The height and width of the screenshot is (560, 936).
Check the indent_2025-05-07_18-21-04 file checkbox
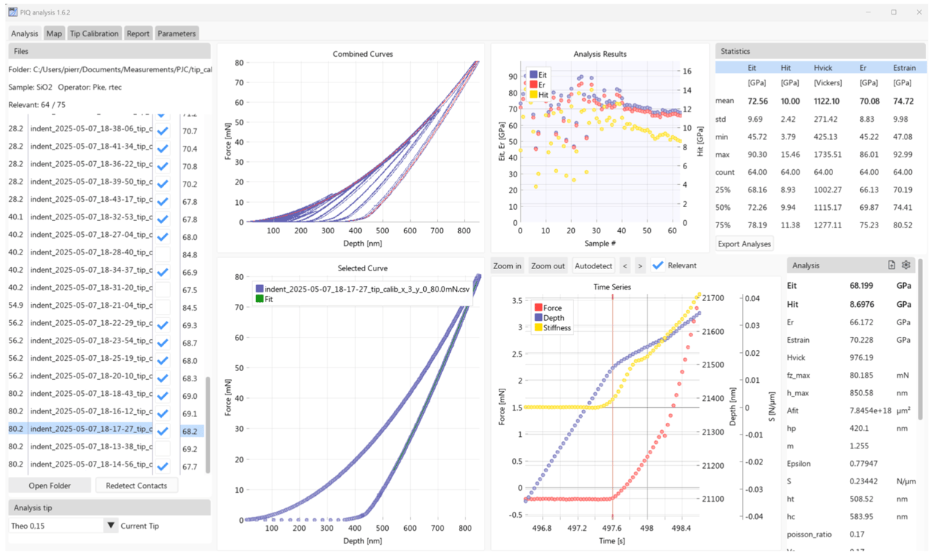coord(163,308)
